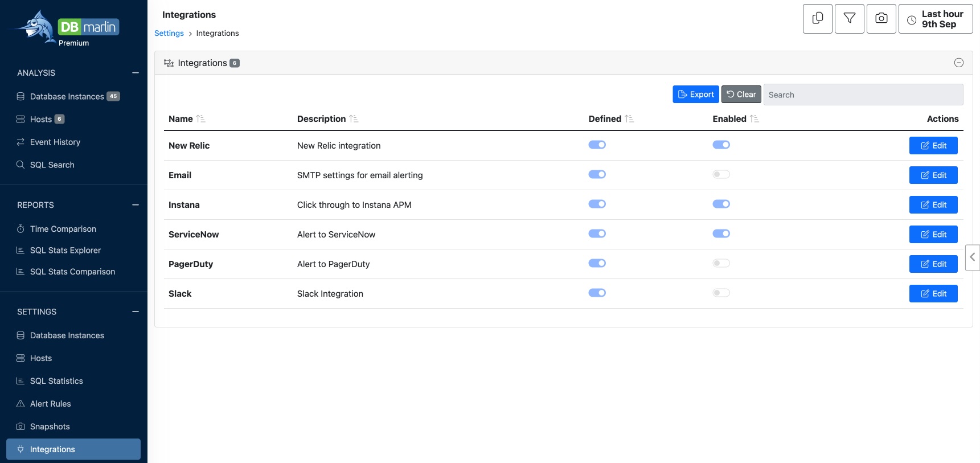Toggle Defined switch for New Relic

pyautogui.click(x=597, y=145)
